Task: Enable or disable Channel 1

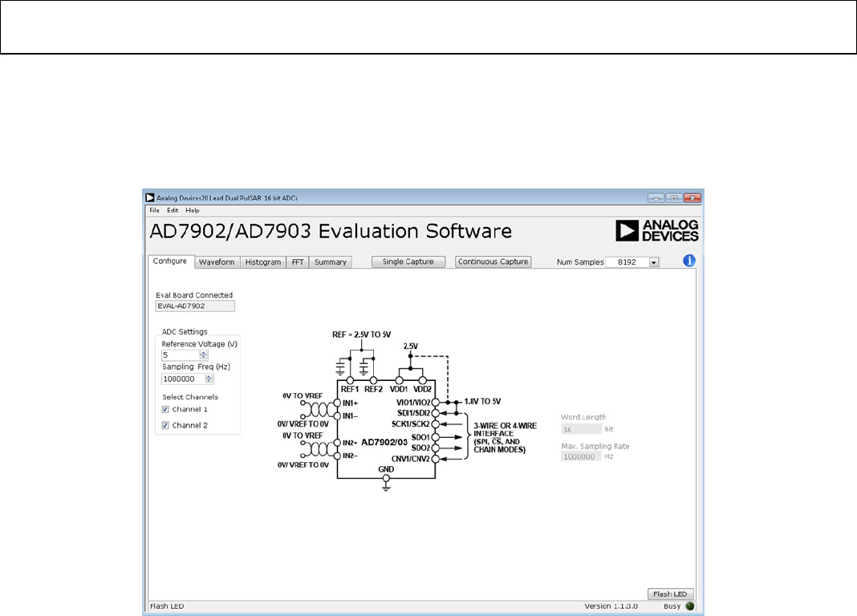Action: [x=165, y=409]
